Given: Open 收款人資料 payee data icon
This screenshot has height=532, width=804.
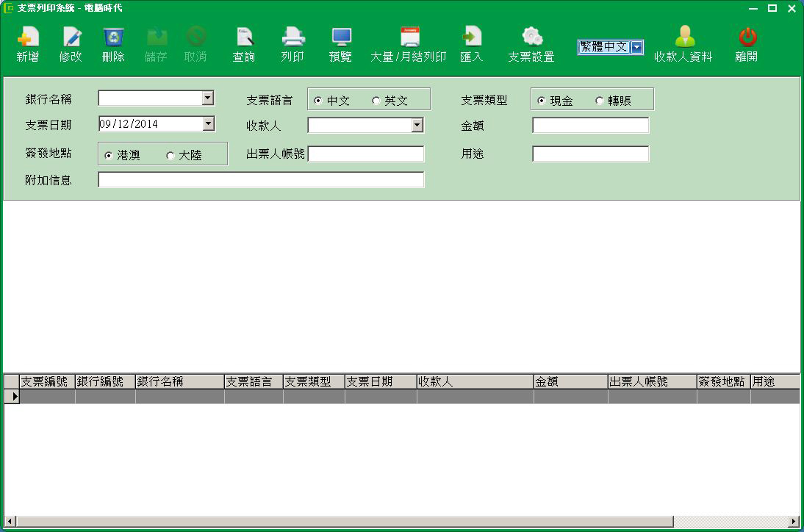Looking at the screenshot, I should (683, 37).
